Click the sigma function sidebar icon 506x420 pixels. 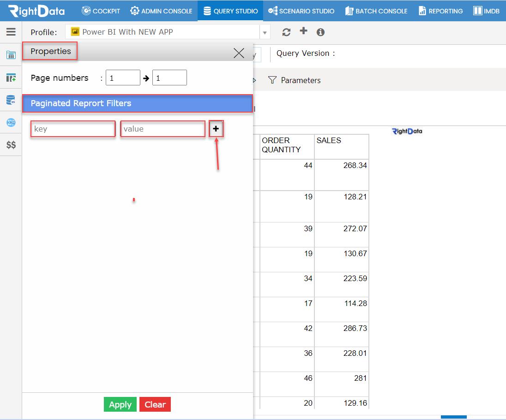tap(11, 122)
